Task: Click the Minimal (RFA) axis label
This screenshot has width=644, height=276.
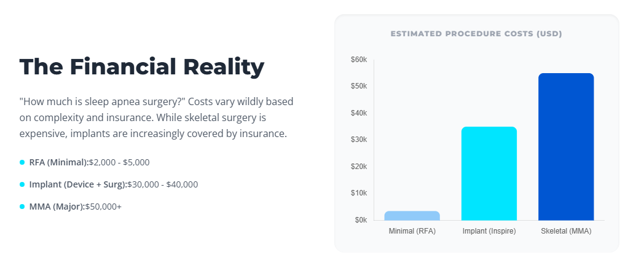Action: coord(412,231)
